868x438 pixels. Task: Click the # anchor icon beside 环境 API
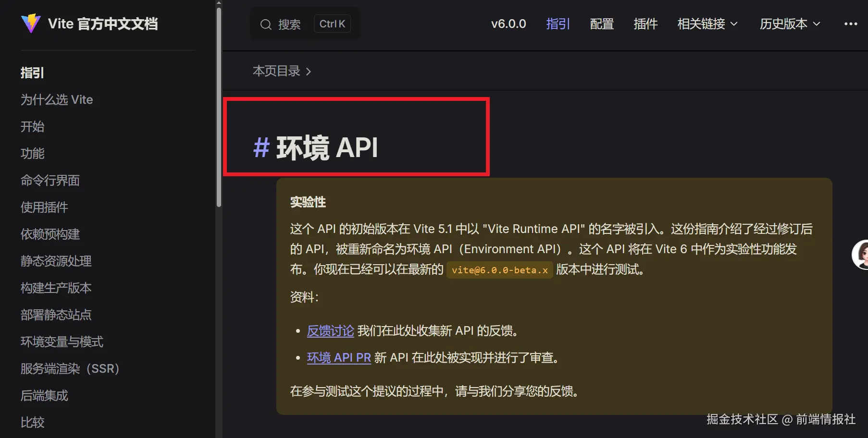260,148
